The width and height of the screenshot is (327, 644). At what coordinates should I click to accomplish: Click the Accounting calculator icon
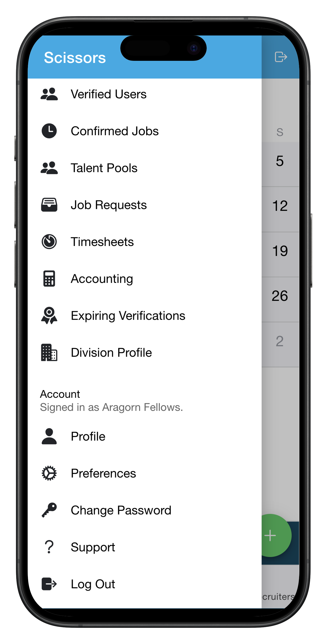point(49,278)
